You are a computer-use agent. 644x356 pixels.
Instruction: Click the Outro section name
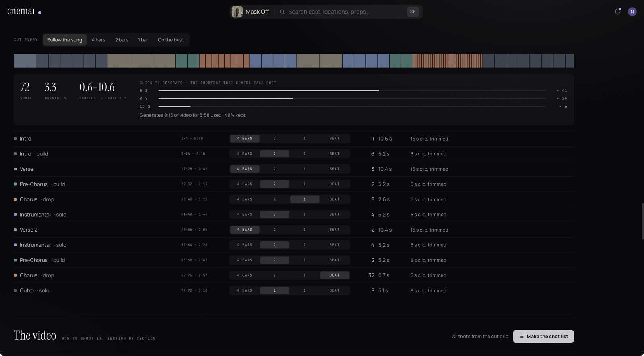tap(27, 290)
